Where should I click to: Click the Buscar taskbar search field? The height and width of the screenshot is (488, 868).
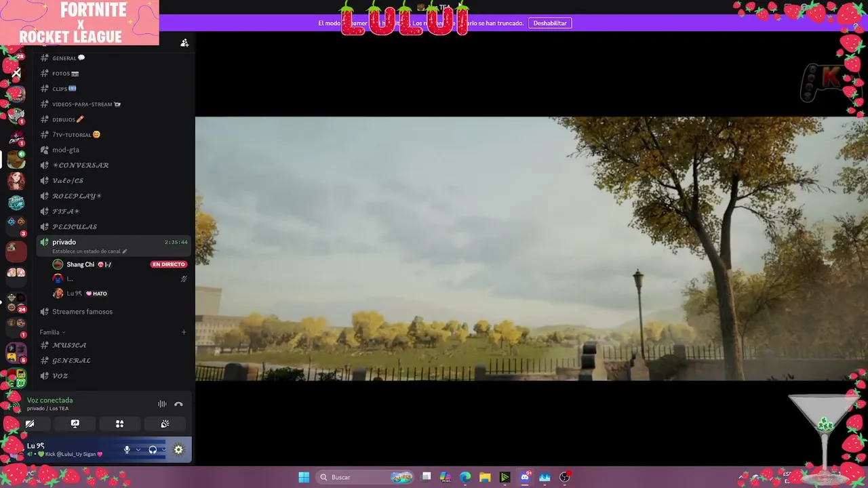[x=366, y=477]
